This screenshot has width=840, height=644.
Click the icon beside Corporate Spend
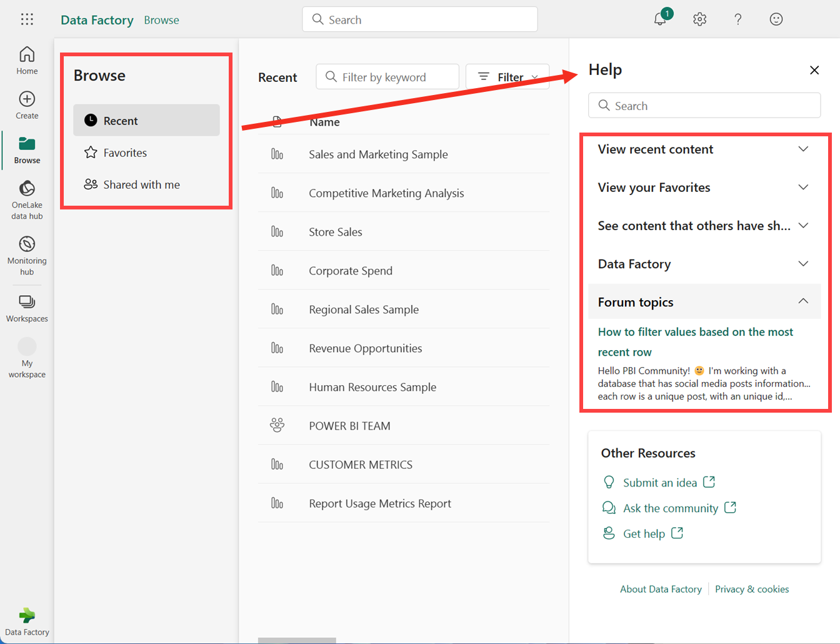click(x=277, y=271)
